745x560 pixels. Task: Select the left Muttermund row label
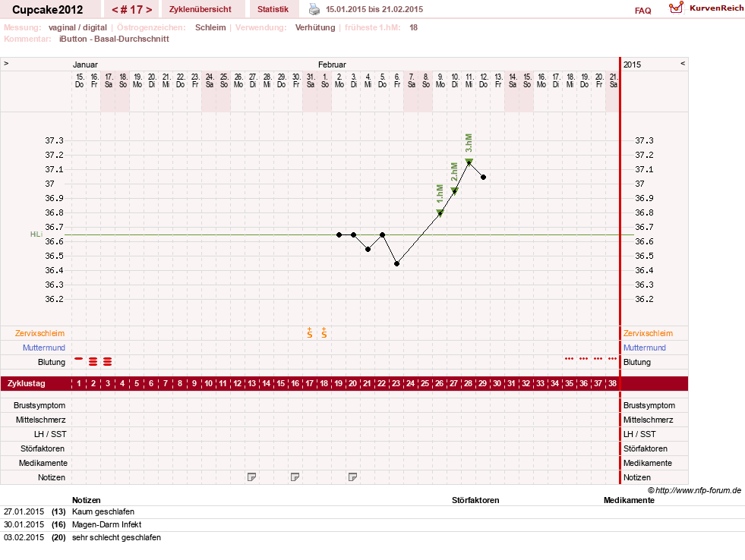(x=44, y=348)
